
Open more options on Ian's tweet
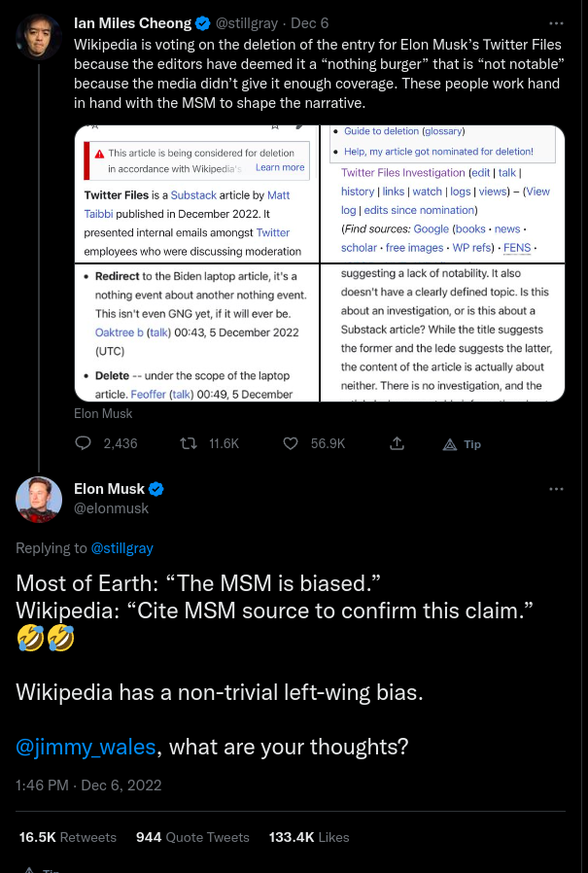(556, 22)
